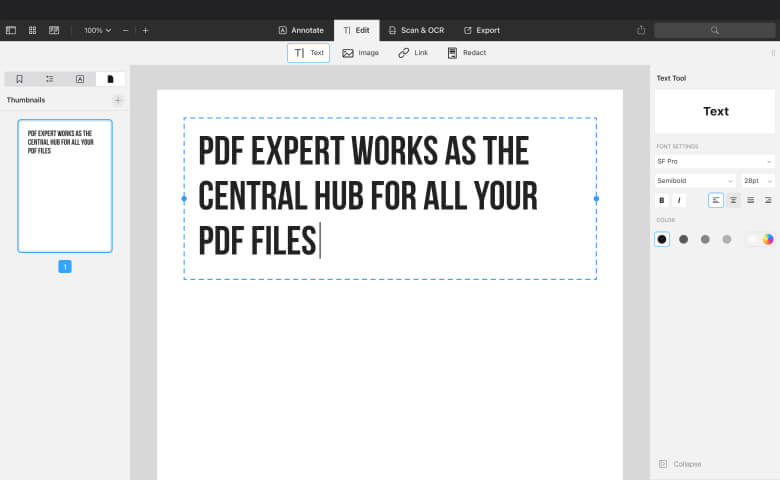The width and height of the screenshot is (780, 480).
Task: Select page 1 thumbnail
Action: click(65, 186)
